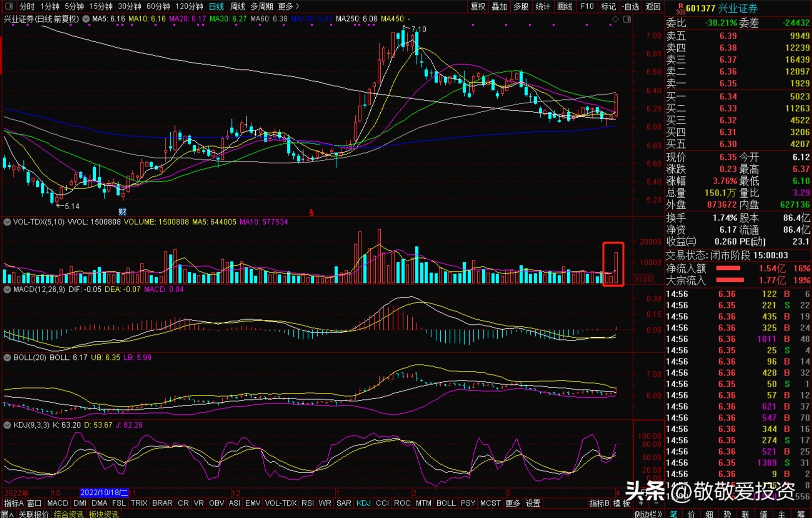Screen dimensions: 812x518
Task: Click the plus zoom button in indicator bar
Action: click(x=641, y=503)
